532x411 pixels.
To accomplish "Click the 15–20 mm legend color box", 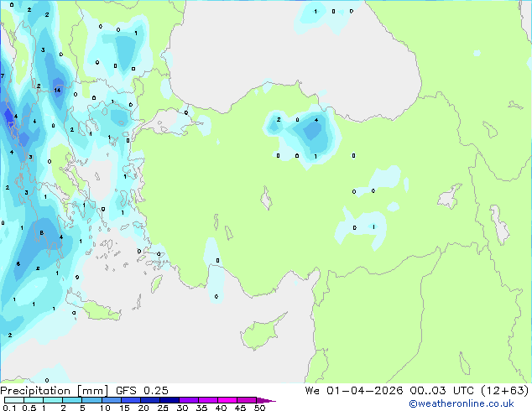I will (x=130, y=400).
